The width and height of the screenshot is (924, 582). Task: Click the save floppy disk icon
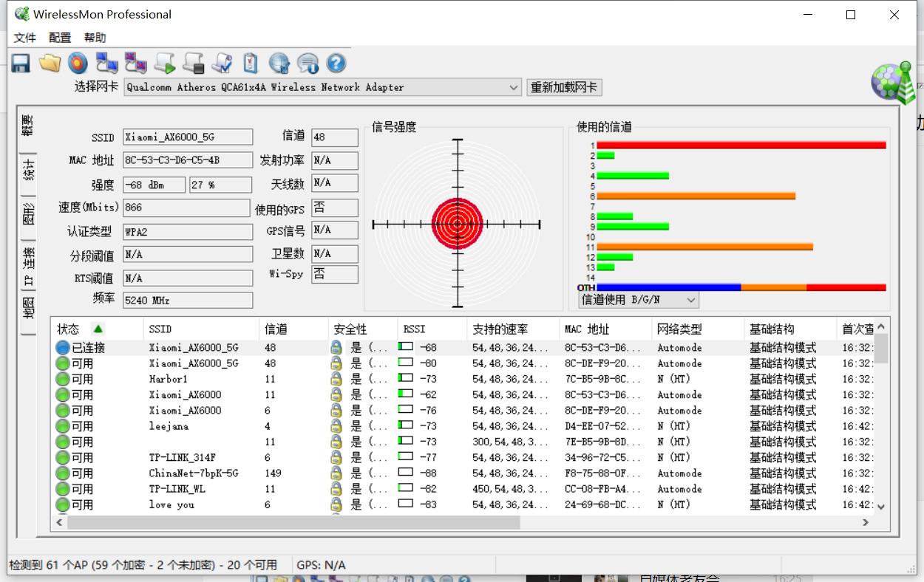point(21,63)
